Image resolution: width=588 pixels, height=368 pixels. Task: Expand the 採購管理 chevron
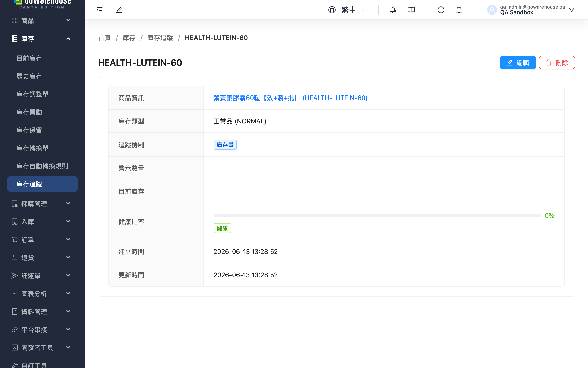pos(69,203)
